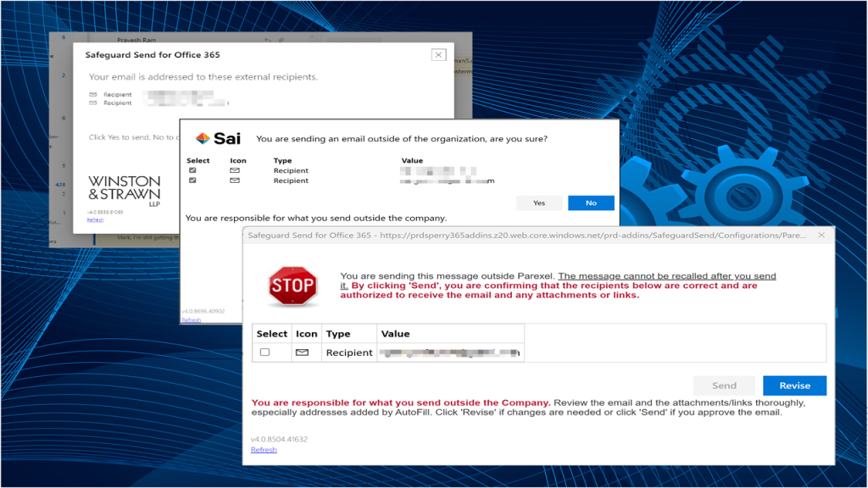Click Yes to confirm sending the email

pos(539,202)
